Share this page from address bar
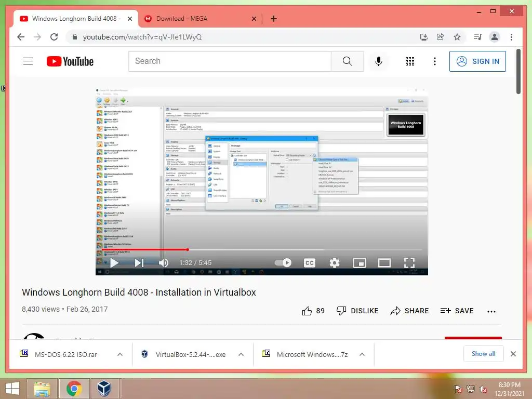The width and height of the screenshot is (532, 399). click(441, 37)
